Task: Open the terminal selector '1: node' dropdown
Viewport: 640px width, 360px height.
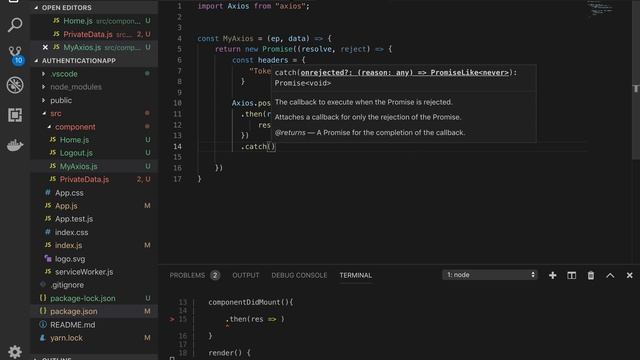Action: click(x=490, y=275)
